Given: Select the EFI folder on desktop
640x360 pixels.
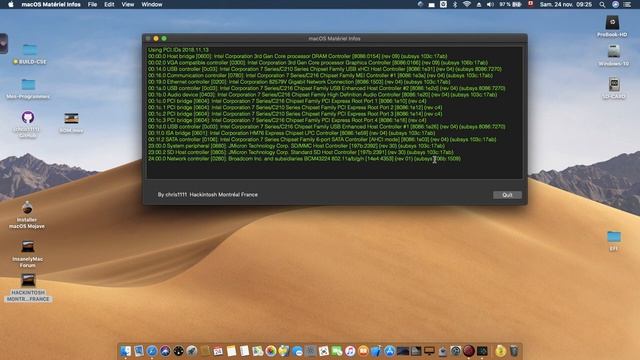Looking at the screenshot, I should coord(614,240).
